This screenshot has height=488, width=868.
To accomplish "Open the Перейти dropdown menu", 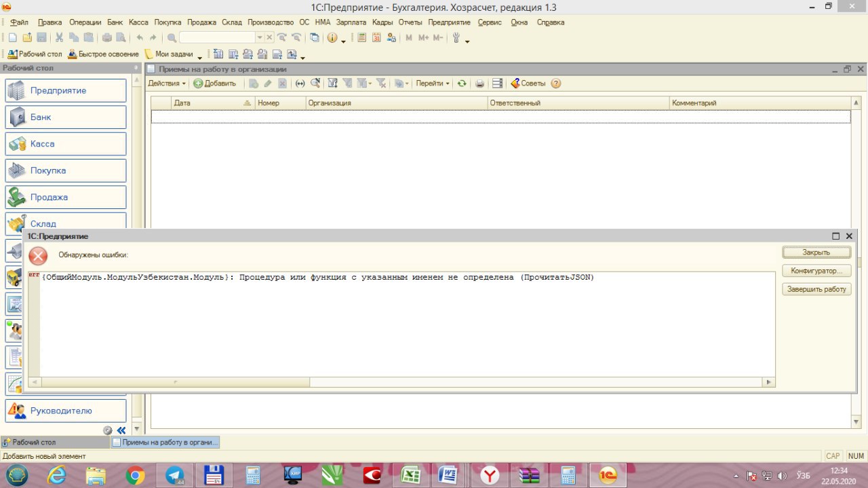I will (433, 83).
